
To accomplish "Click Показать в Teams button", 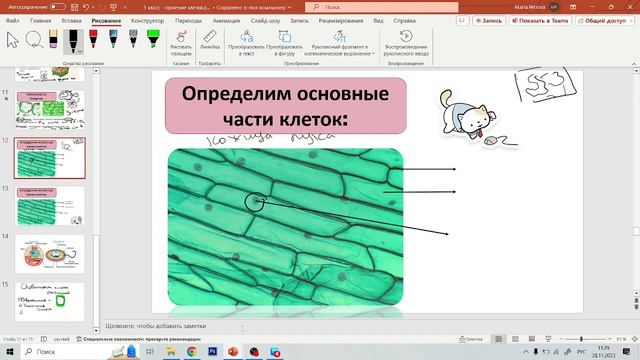I will click(x=540, y=20).
